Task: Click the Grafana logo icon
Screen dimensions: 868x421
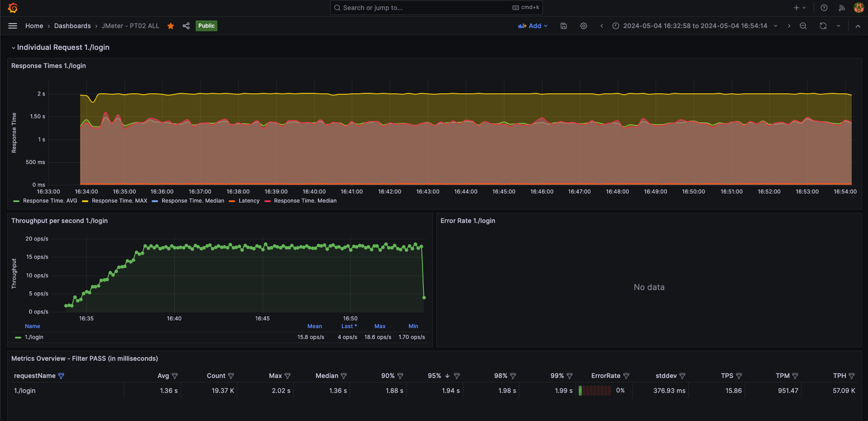Action: click(x=13, y=8)
